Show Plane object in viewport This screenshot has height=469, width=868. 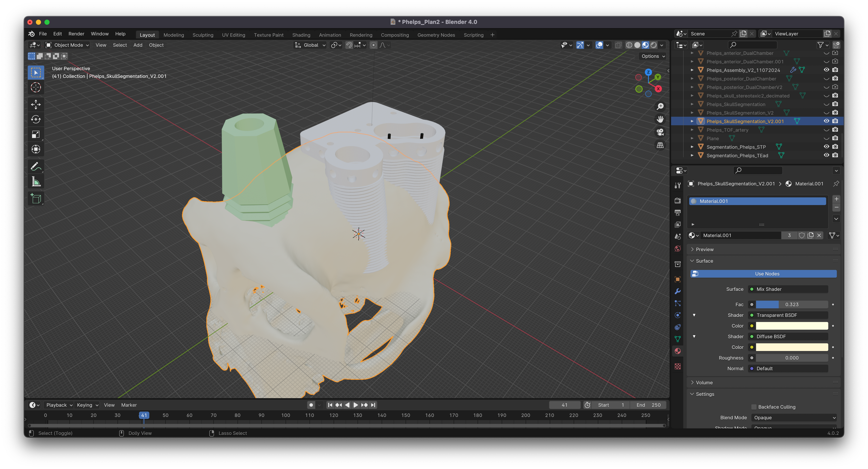point(826,138)
